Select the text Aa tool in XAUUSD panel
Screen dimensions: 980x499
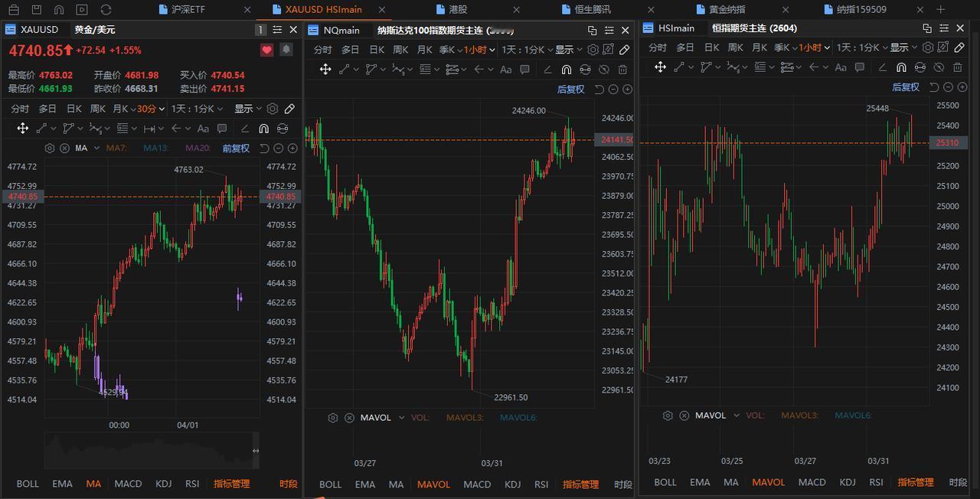(x=203, y=129)
